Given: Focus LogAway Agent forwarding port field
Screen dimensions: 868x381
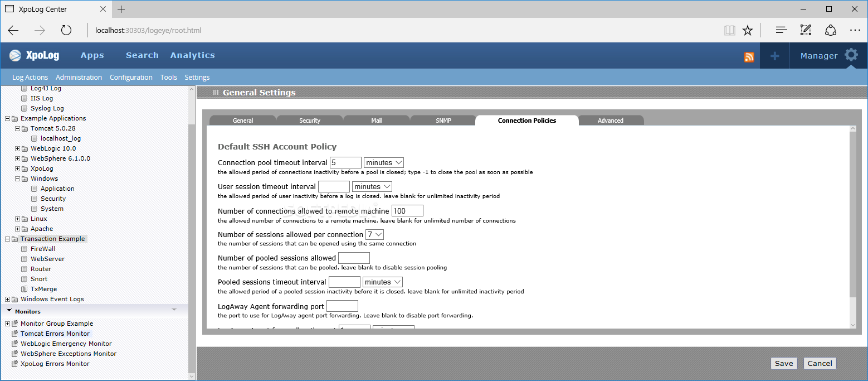Looking at the screenshot, I should coord(342,306).
